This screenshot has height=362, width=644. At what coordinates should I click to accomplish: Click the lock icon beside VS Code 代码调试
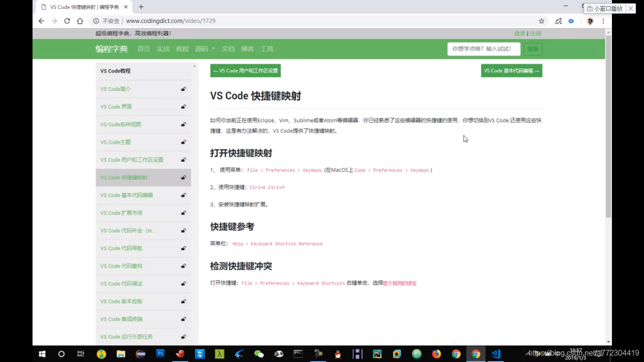[183, 284]
